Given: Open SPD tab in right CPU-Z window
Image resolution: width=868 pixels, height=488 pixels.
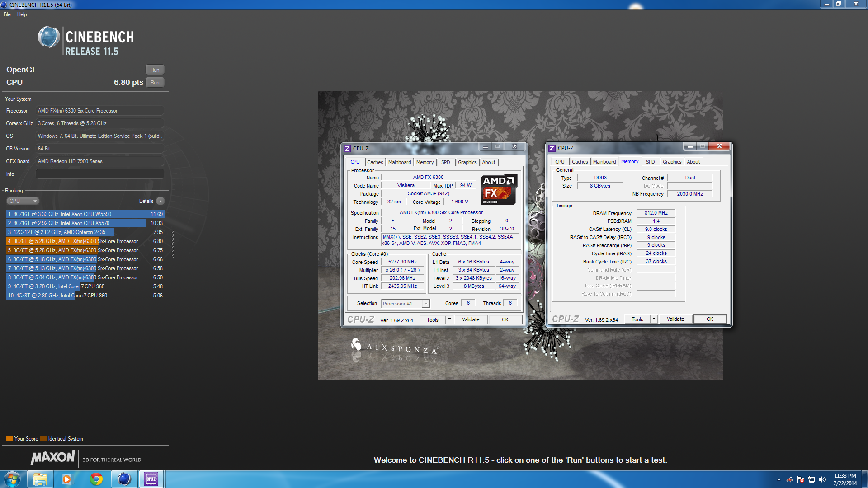Looking at the screenshot, I should point(651,162).
